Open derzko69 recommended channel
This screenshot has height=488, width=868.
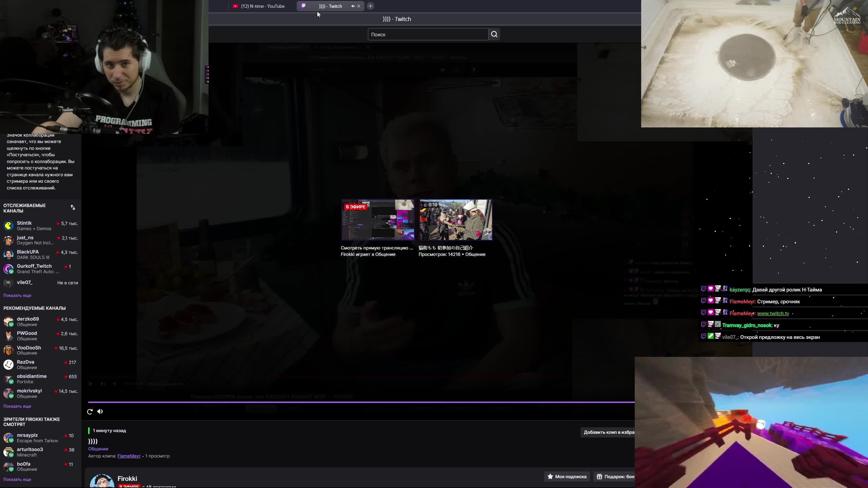click(41, 322)
